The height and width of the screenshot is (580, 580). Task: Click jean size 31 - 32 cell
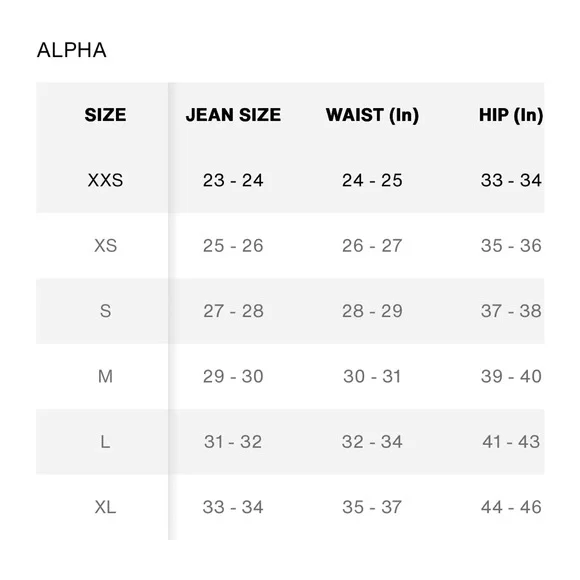coord(233,442)
